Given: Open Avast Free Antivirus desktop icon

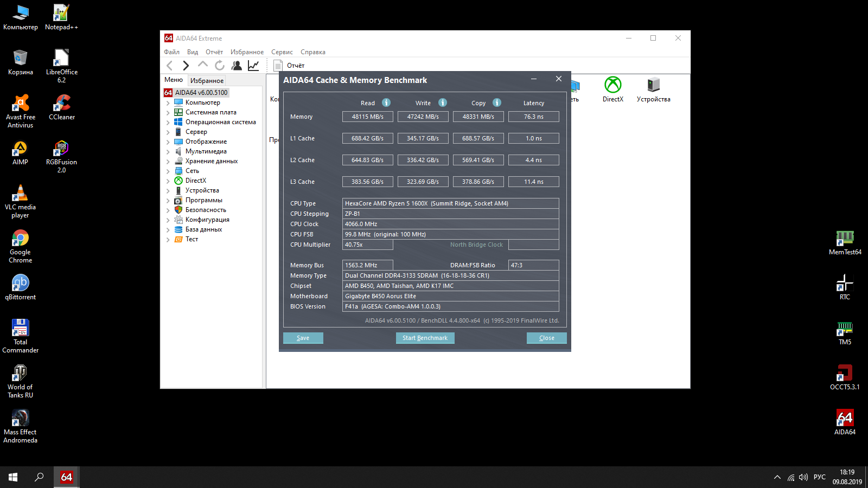Looking at the screenshot, I should click(x=21, y=111).
